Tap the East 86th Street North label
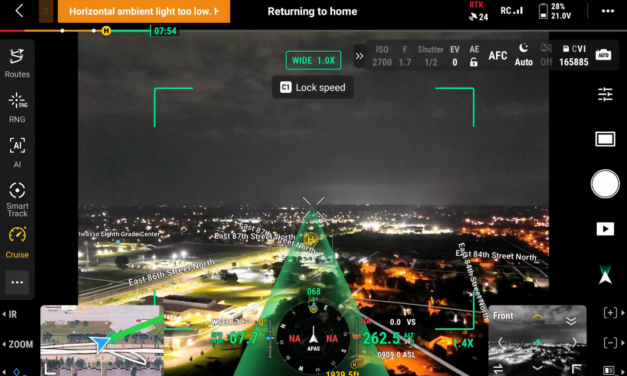Image resolution: width=627 pixels, height=376 pixels. (x=172, y=272)
